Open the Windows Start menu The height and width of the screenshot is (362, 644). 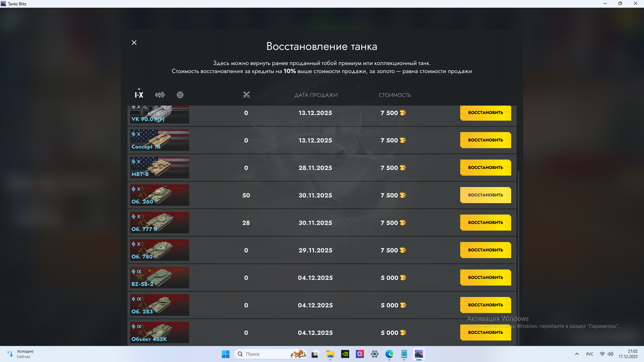point(225,354)
